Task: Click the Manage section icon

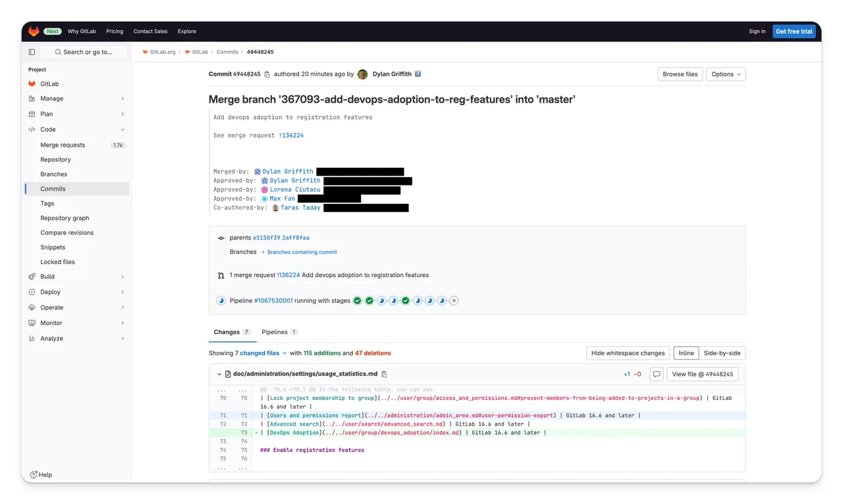Action: coord(32,99)
